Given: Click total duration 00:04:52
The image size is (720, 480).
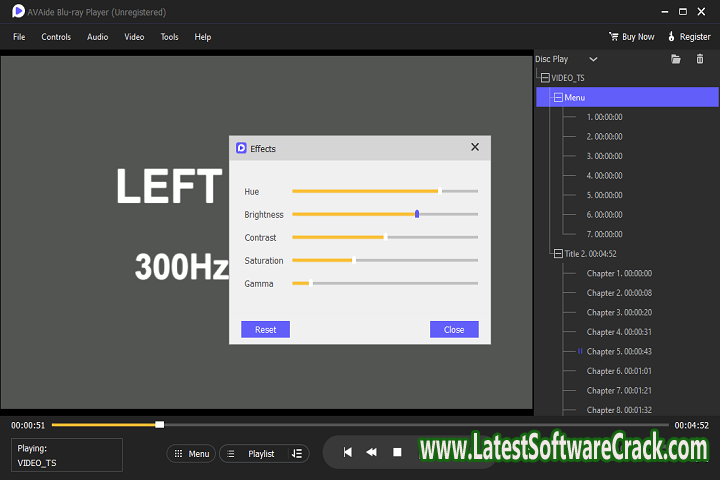Looking at the screenshot, I should point(691,425).
